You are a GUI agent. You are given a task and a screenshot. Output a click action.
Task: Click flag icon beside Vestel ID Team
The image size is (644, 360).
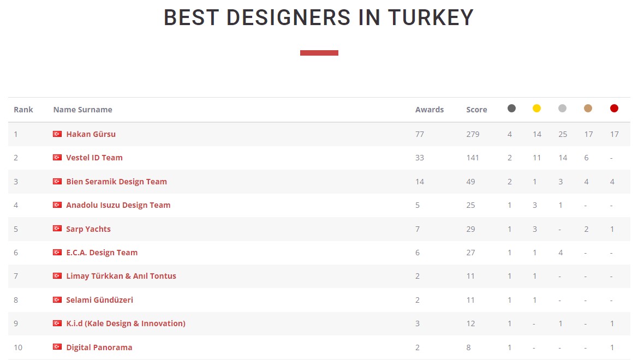click(x=57, y=158)
